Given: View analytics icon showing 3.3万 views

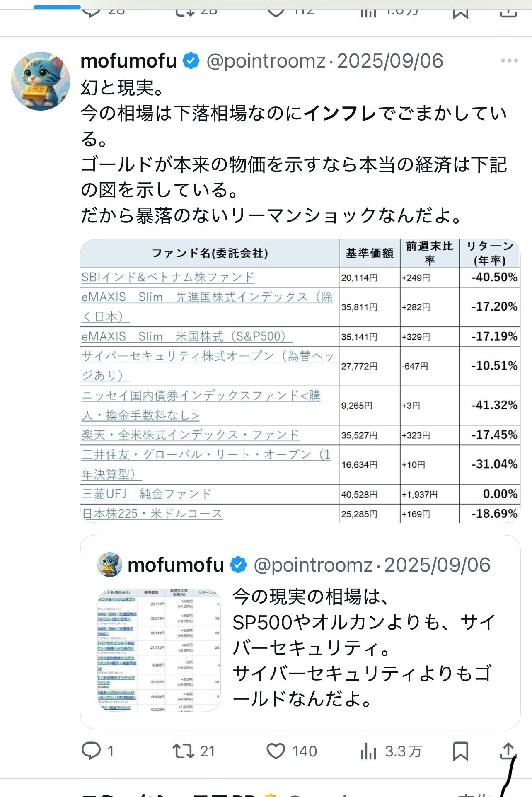Looking at the screenshot, I should [368, 751].
